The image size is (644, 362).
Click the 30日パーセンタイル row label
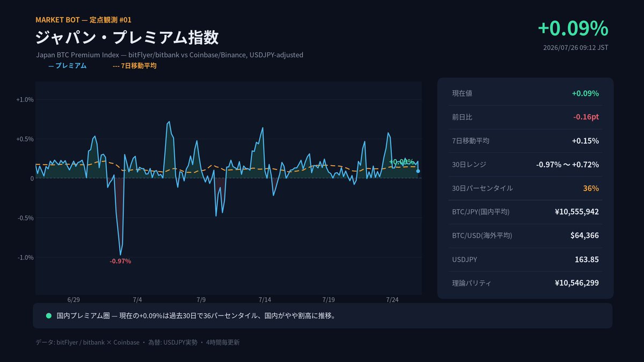tap(482, 188)
